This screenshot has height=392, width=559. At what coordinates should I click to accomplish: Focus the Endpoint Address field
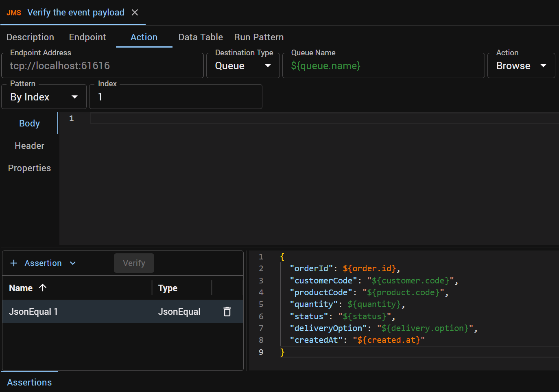click(103, 65)
